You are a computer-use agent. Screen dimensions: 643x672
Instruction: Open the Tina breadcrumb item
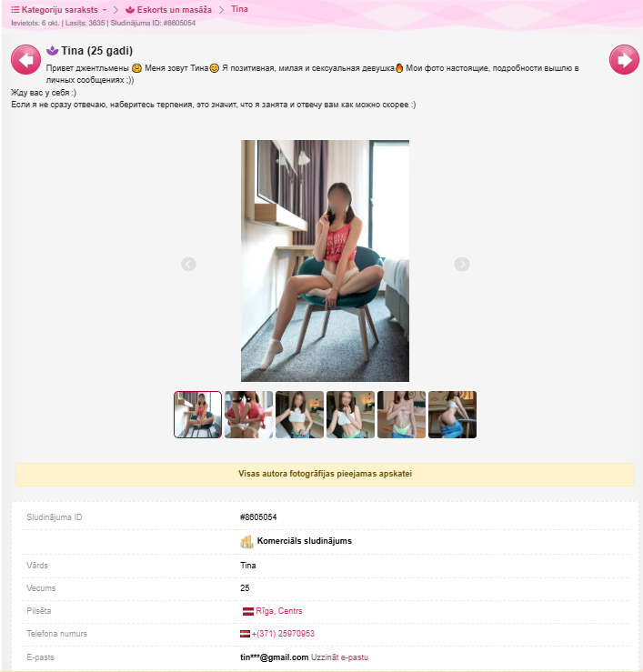coord(239,9)
